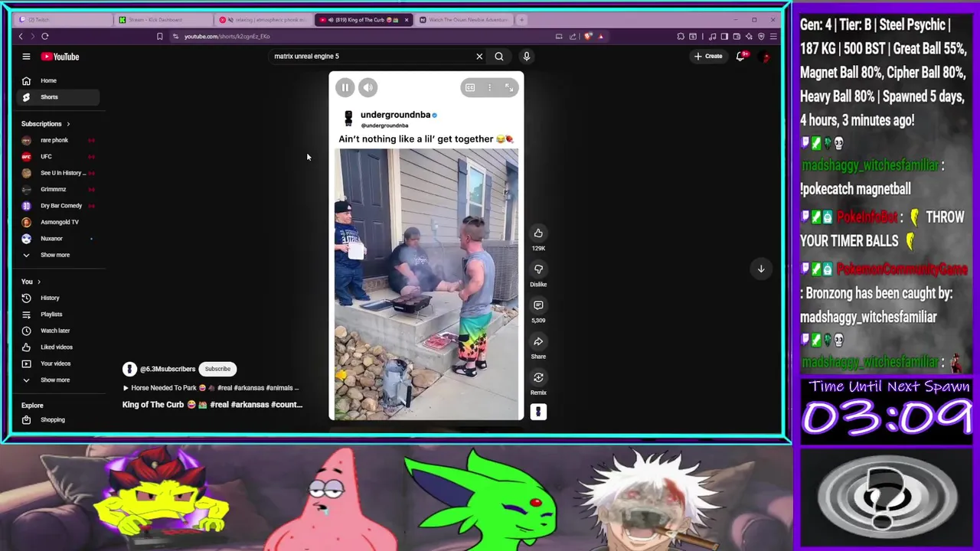Open the browser extensions puzzle icon
Screen dimensions: 980x551
click(681, 36)
